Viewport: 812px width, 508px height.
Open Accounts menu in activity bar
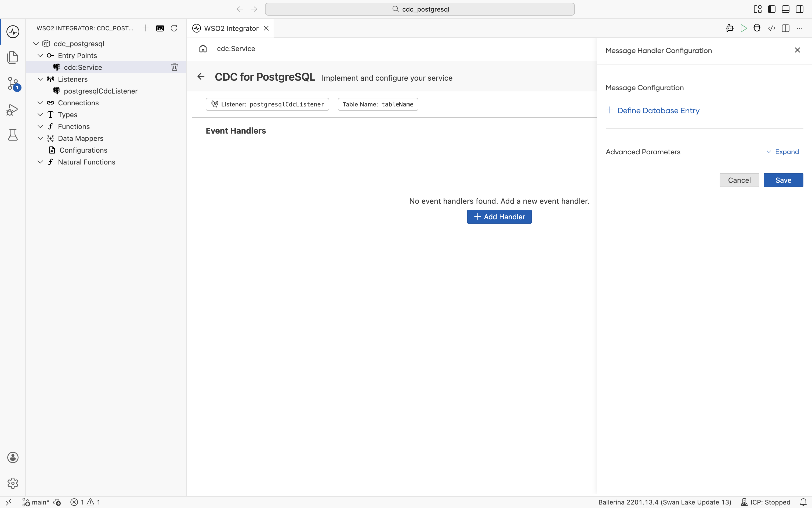(x=13, y=457)
